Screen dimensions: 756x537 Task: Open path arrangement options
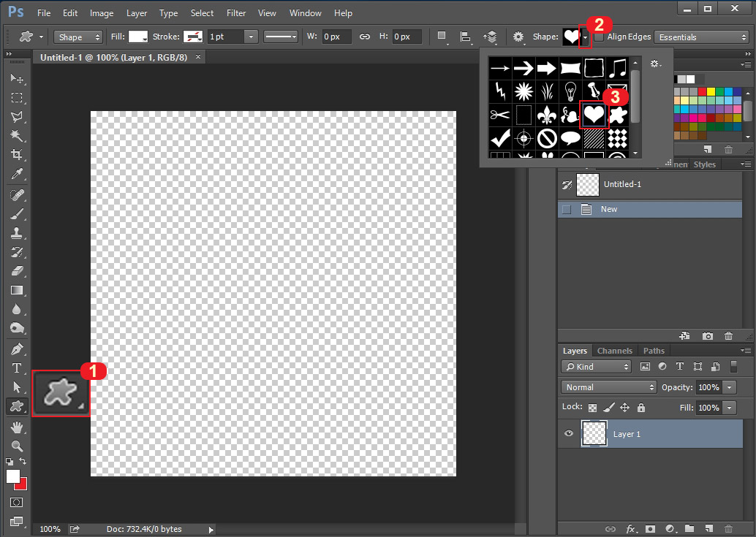pyautogui.click(x=491, y=37)
